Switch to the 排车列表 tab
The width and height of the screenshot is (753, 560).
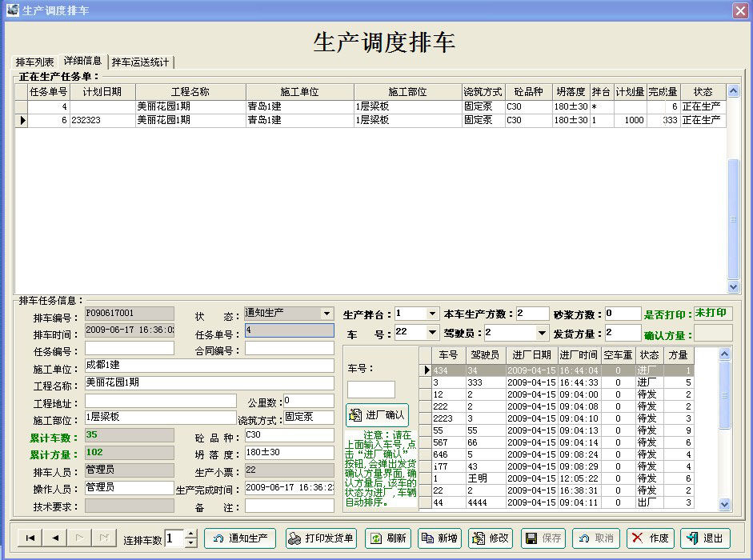34,62
